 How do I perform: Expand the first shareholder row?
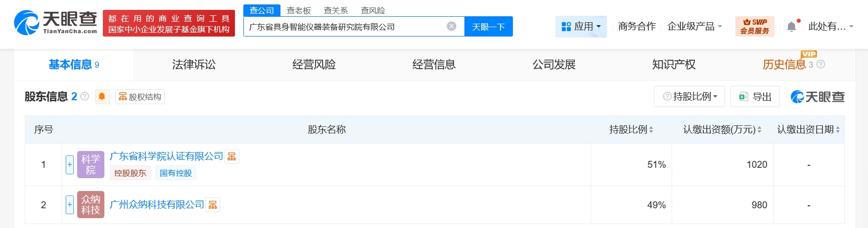tap(70, 164)
